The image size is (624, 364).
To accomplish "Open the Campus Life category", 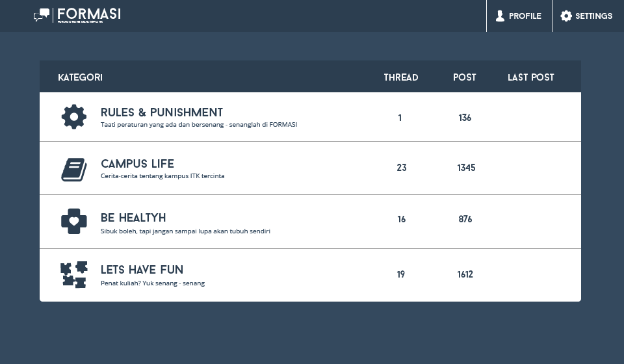I will [x=137, y=164].
